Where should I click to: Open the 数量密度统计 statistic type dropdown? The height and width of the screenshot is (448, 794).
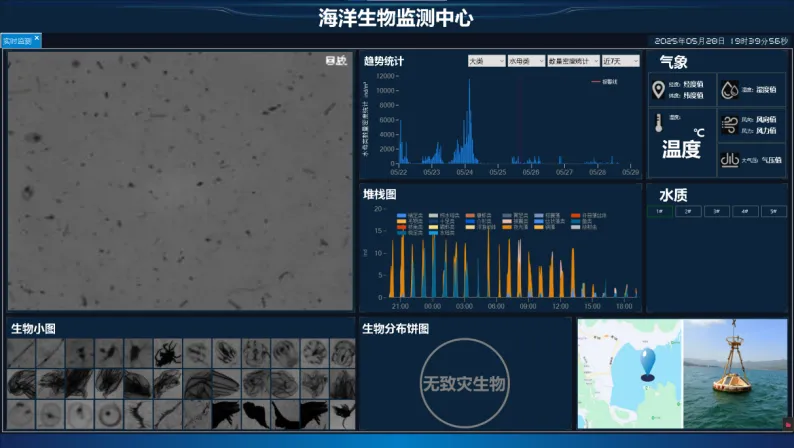tap(573, 61)
